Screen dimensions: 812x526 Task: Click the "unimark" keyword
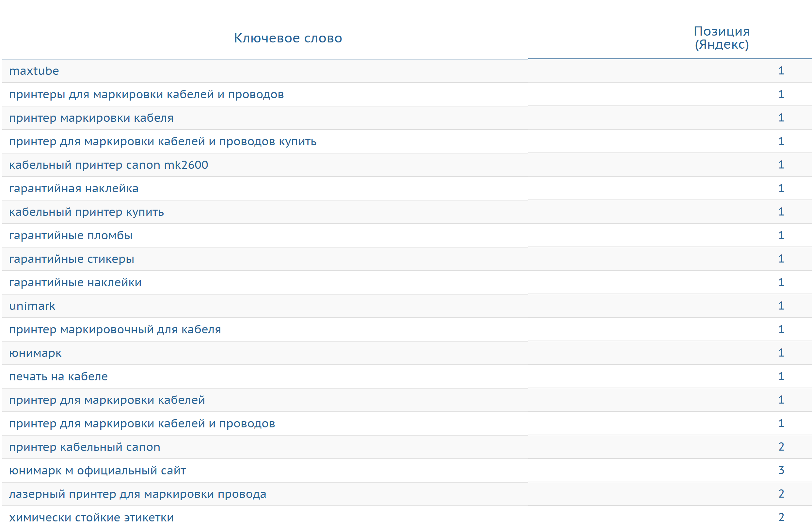(32, 306)
